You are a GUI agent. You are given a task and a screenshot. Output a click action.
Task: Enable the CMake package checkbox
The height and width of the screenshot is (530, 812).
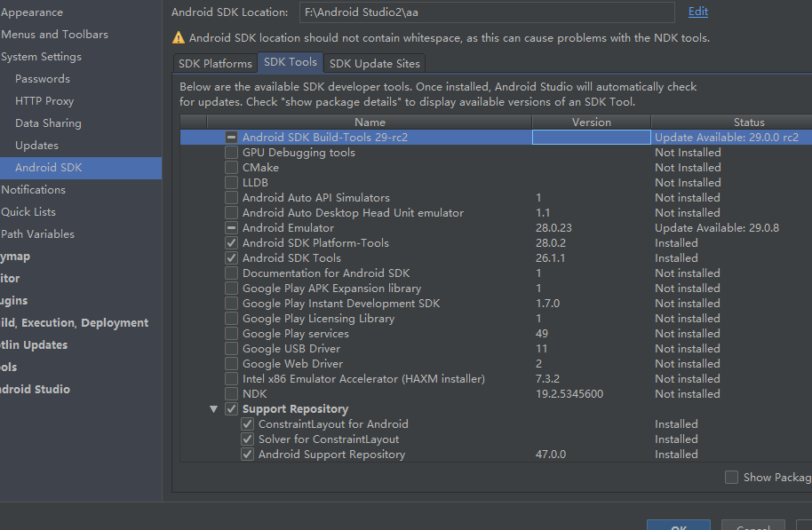(x=232, y=168)
